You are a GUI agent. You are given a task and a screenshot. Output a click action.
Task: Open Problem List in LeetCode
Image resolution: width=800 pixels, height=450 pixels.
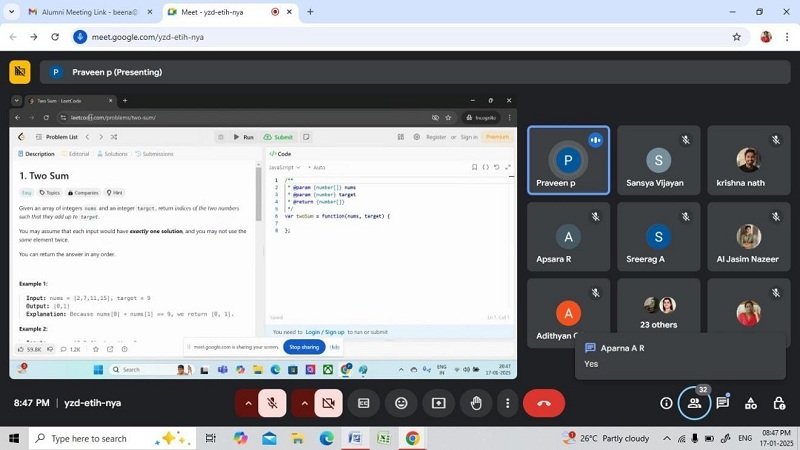point(57,137)
